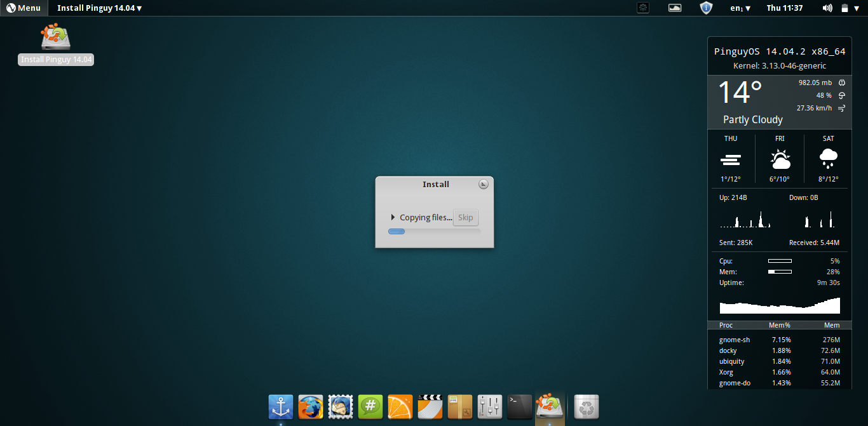The height and width of the screenshot is (426, 868).
Task: Click the Install dialog title text
Action: click(x=436, y=184)
